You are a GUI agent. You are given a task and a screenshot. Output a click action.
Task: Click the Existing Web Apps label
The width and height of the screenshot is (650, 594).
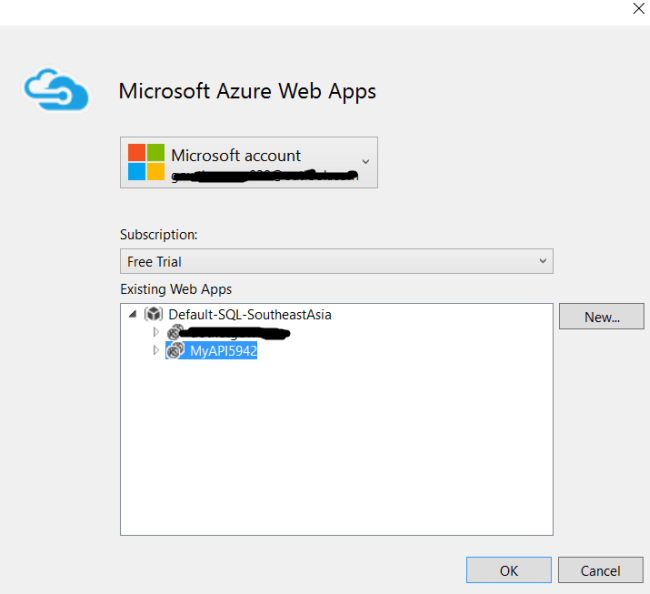176,289
